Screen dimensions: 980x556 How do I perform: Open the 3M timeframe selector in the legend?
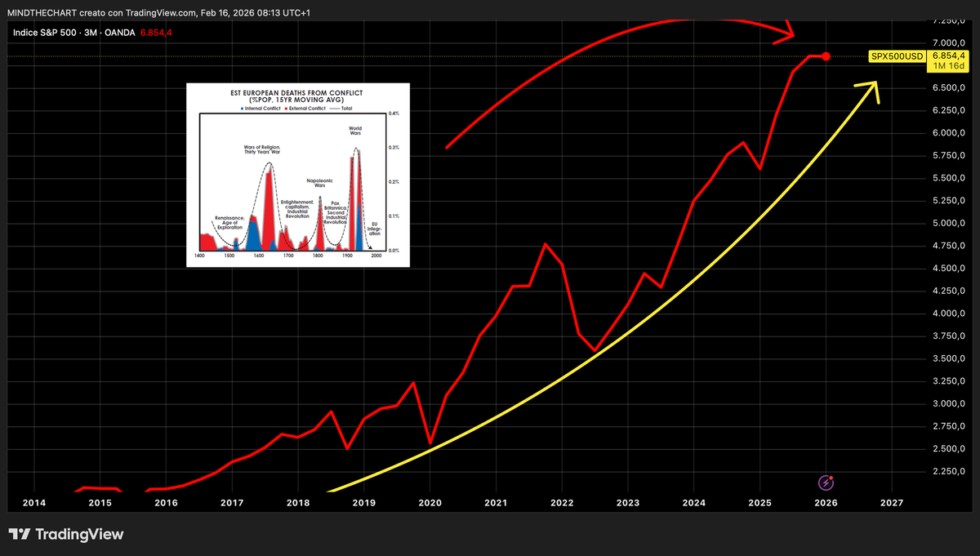point(90,33)
